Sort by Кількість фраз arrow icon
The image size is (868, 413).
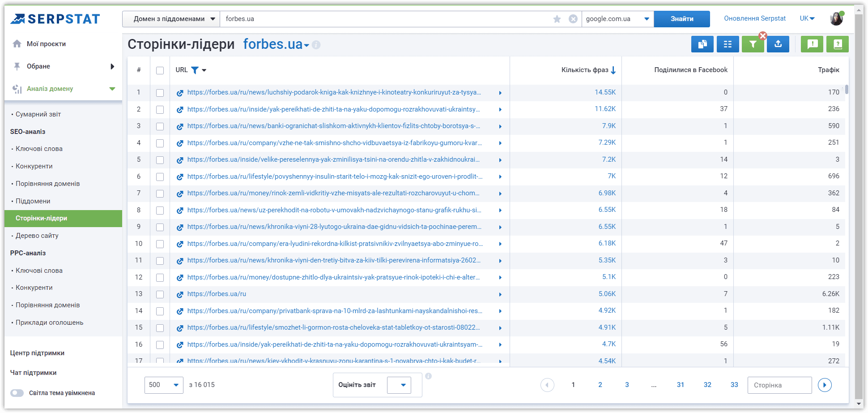pos(613,70)
